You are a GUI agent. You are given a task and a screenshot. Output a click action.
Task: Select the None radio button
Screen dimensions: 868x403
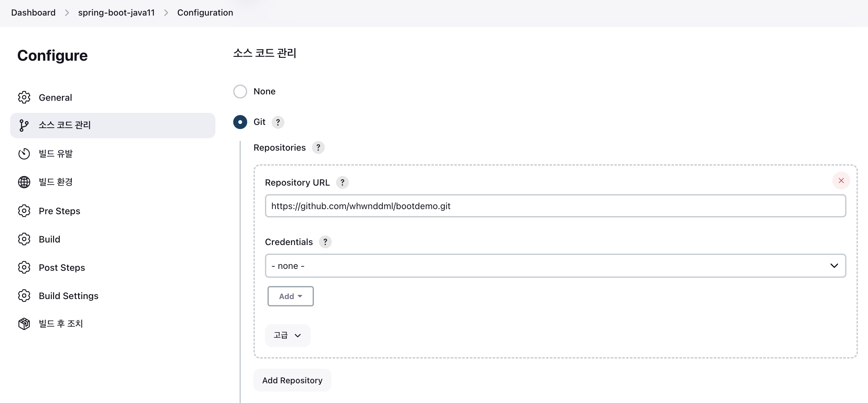(x=240, y=91)
